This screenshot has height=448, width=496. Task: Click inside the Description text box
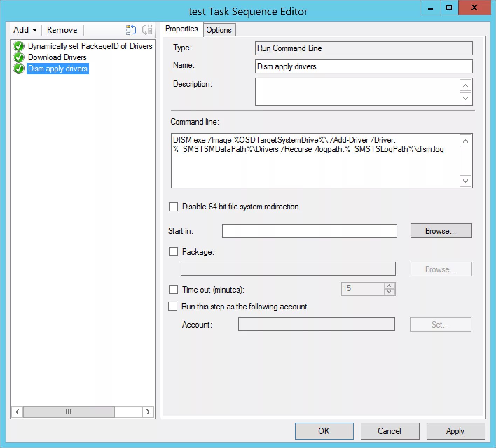point(357,92)
